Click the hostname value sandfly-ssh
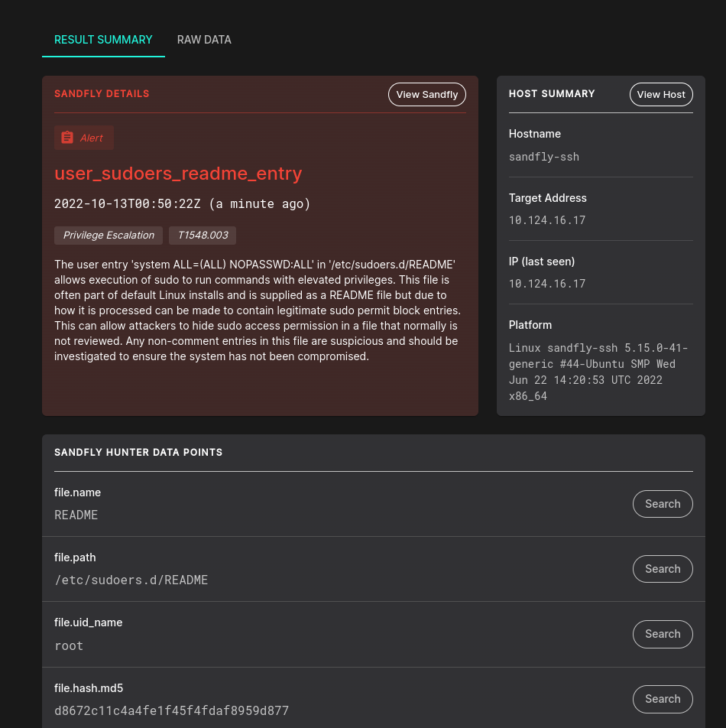Screen dimensions: 726x728 (543, 157)
